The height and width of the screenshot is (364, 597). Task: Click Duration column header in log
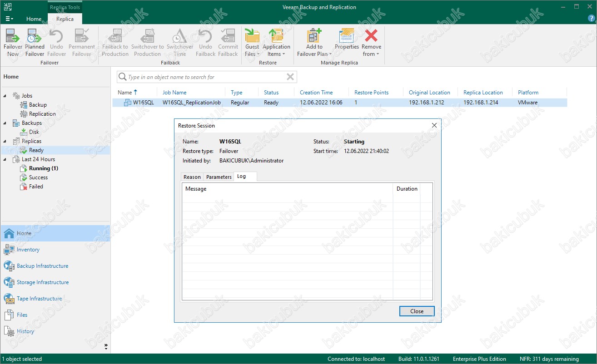coord(407,189)
